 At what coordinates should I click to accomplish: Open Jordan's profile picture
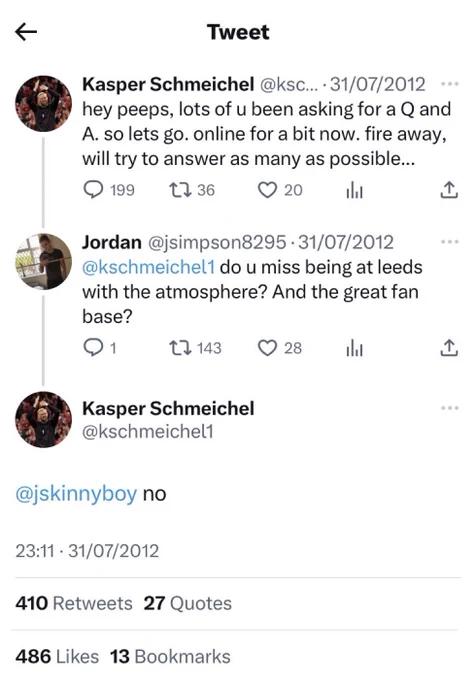[43, 262]
